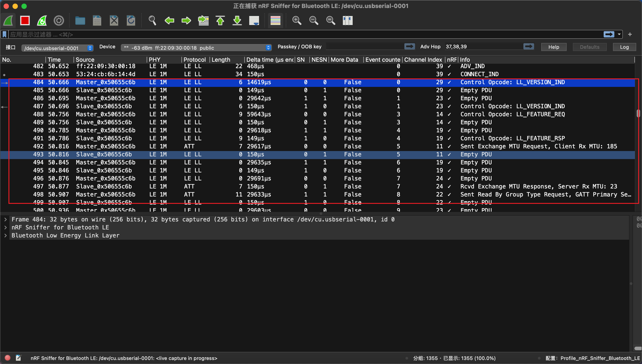Submit the passkey with its arrow button
This screenshot has height=364, width=642.
(409, 47)
